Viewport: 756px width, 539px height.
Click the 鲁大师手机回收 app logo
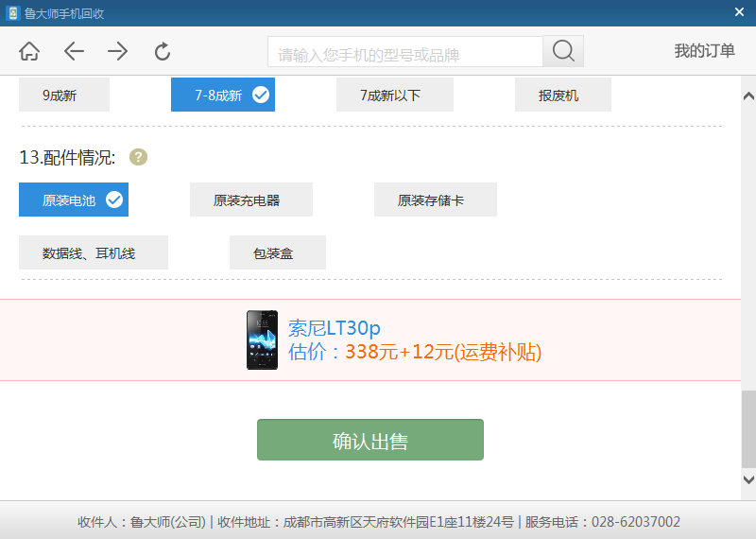(x=13, y=13)
